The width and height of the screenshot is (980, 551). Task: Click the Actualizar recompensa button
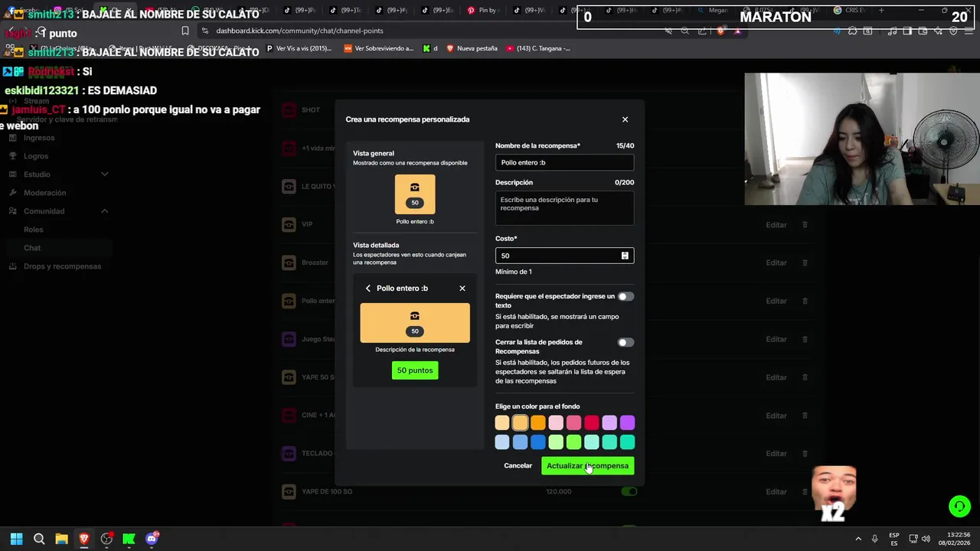pyautogui.click(x=587, y=465)
